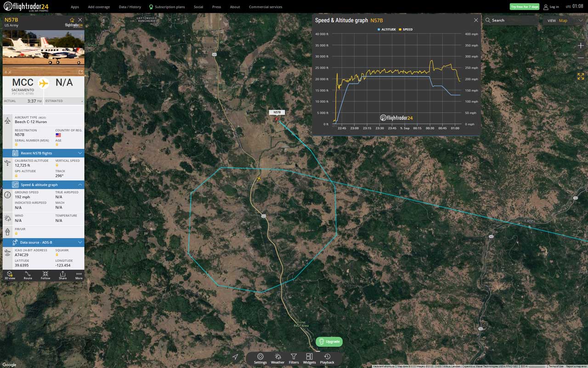Toggle fullscreen map mode
588x368 pixels.
(581, 76)
